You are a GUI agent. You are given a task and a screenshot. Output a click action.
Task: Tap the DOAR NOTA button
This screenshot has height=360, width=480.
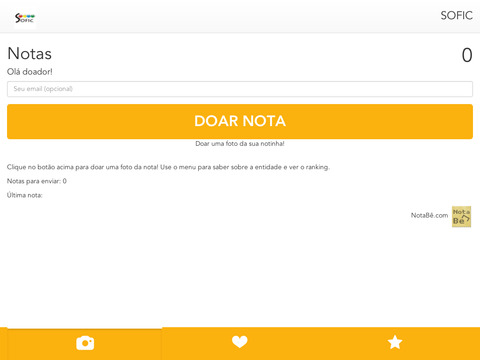coord(240,121)
